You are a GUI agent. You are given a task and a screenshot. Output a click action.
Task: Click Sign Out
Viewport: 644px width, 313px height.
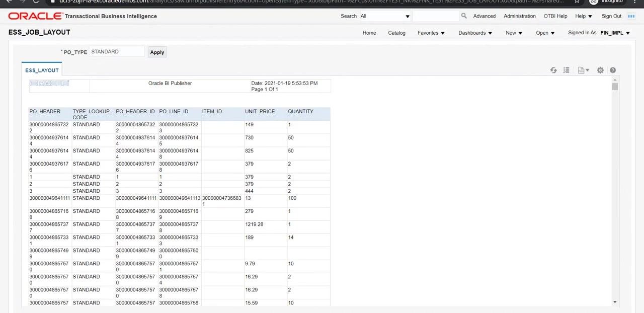pos(611,16)
